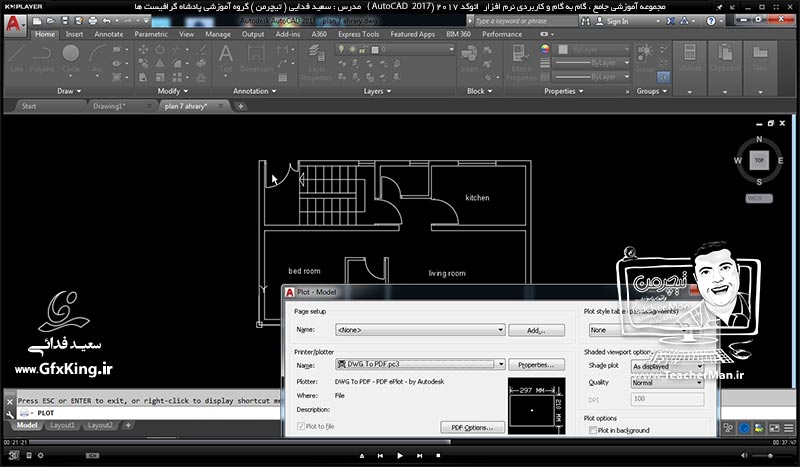Open the Printer/plotter Name dropdown
This screenshot has width=800, height=467.
(x=420, y=364)
